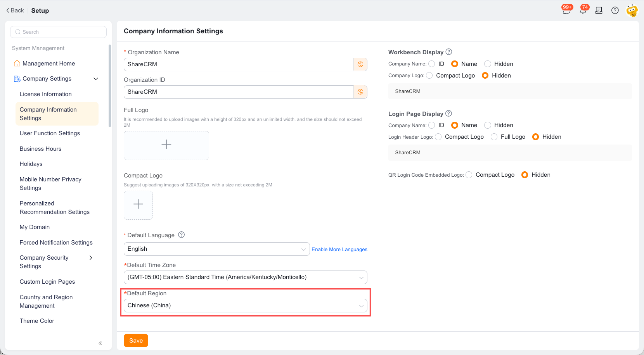Upload a Full Logo via plus icon
The image size is (644, 355).
pyautogui.click(x=166, y=145)
